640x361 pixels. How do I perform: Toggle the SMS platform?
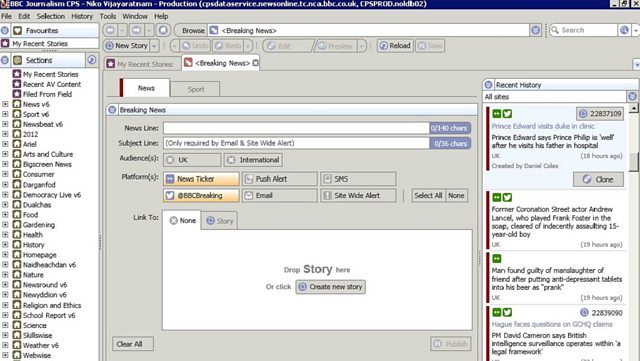pos(358,179)
